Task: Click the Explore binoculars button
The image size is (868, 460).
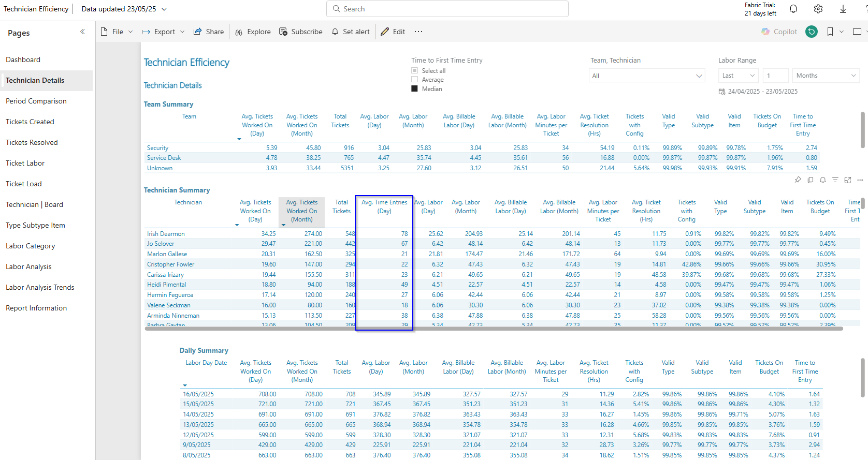Action: coord(253,32)
